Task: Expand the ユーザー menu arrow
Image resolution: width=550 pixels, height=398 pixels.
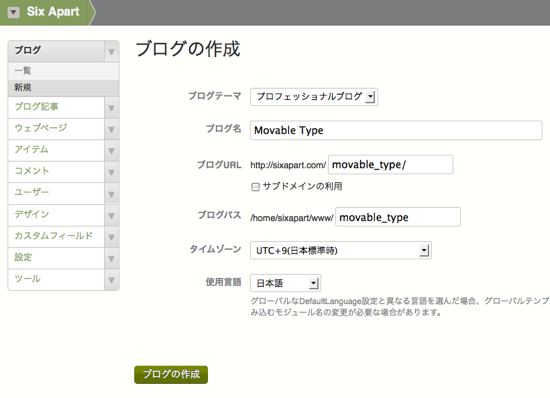Action: point(112,194)
